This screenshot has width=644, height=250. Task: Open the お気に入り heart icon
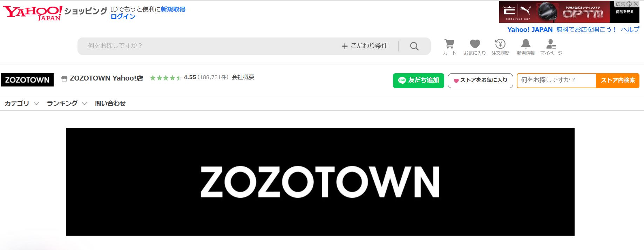click(x=475, y=47)
